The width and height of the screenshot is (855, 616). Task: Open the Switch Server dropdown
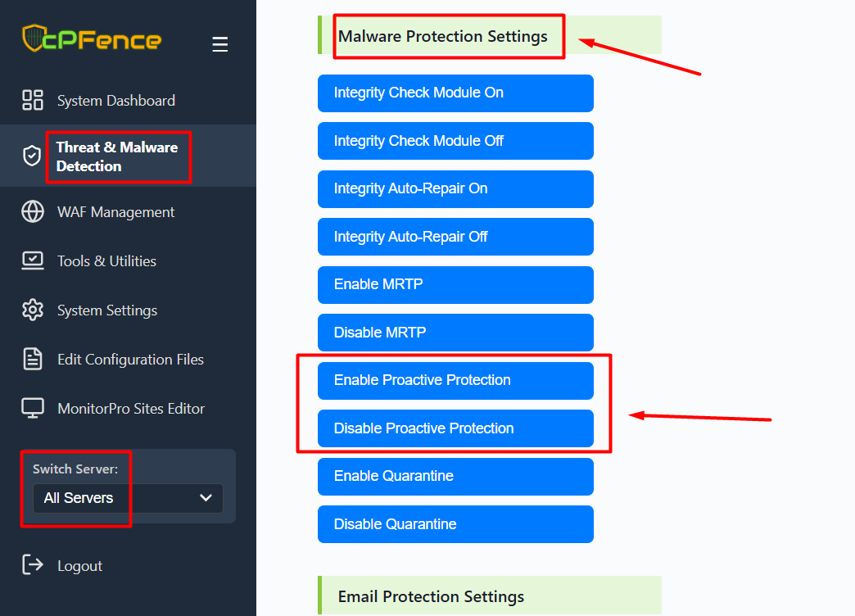pyautogui.click(x=128, y=498)
